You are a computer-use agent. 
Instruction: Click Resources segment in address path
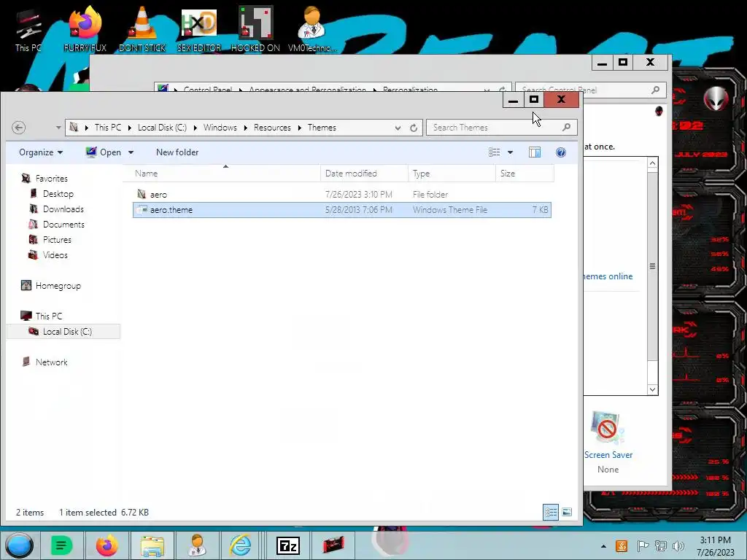click(272, 127)
